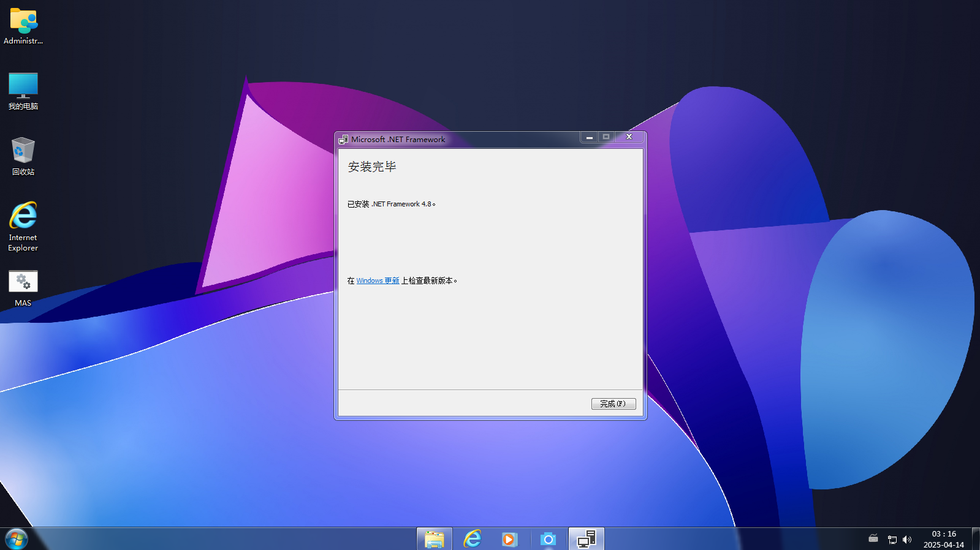Image resolution: width=980 pixels, height=550 pixels.
Task: Select the .NET Framework installer taskbar icon
Action: 587,539
